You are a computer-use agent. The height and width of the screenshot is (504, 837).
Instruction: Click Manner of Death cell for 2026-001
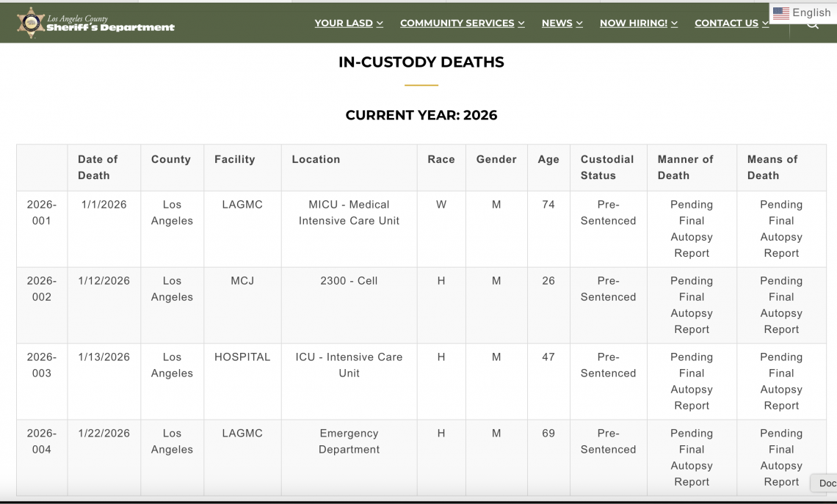click(x=692, y=229)
